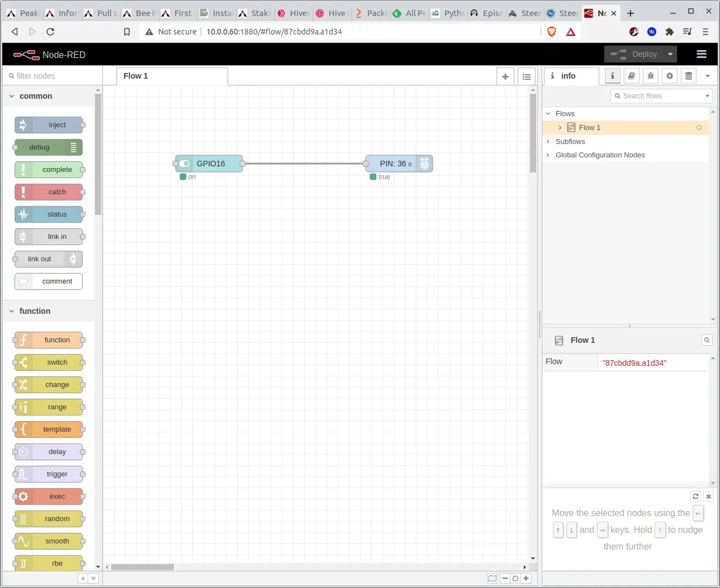Open Brave Shields icon

(552, 31)
